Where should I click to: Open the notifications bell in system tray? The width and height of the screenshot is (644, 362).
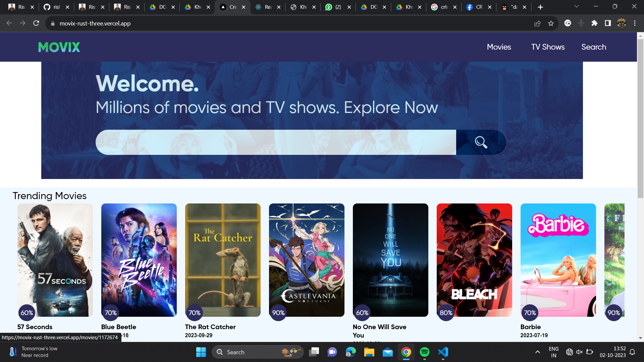coord(632,352)
